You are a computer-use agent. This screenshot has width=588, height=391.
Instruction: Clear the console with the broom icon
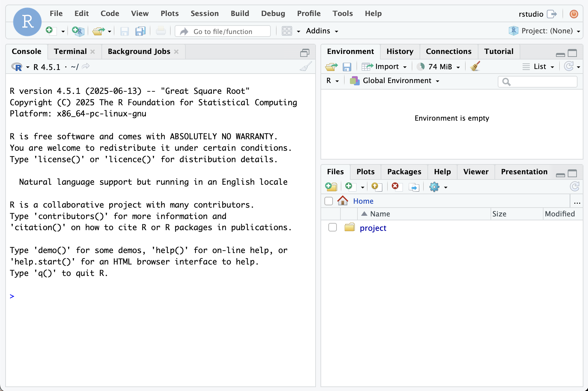coord(306,67)
